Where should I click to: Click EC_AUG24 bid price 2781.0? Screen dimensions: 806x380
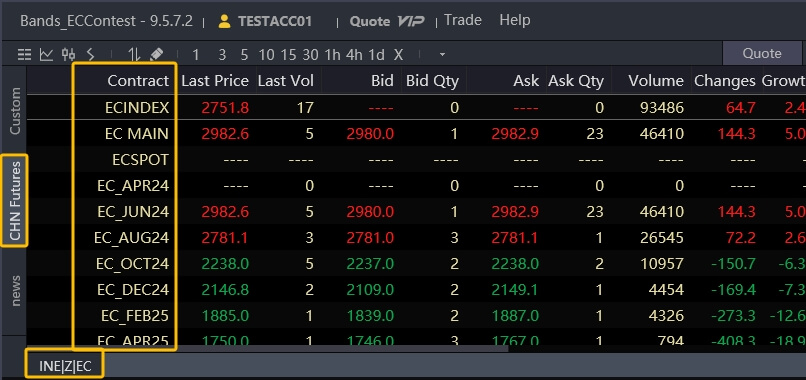370,238
